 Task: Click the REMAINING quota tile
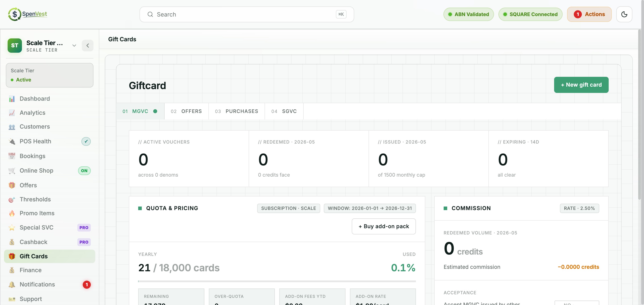point(171,297)
